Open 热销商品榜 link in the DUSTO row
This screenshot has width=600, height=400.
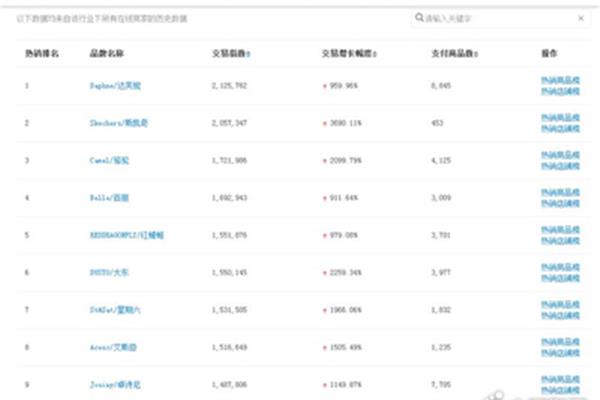[x=560, y=267]
